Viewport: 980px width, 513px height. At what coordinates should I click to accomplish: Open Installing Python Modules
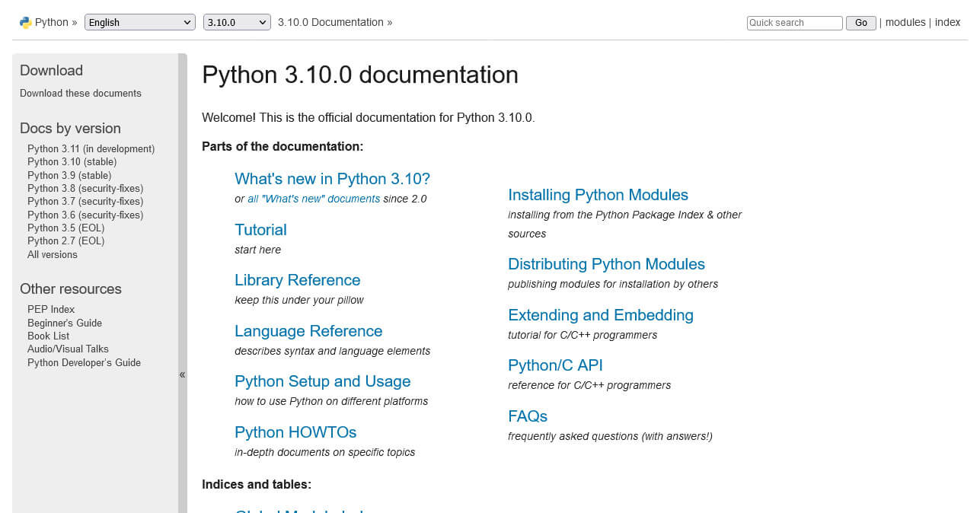tap(599, 195)
